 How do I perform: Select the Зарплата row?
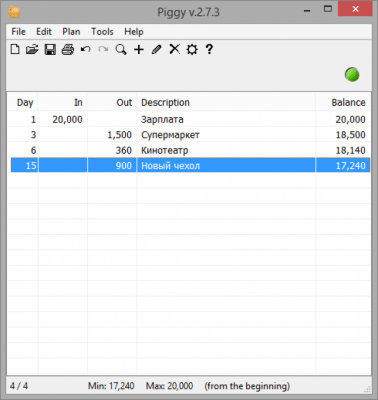(x=189, y=119)
